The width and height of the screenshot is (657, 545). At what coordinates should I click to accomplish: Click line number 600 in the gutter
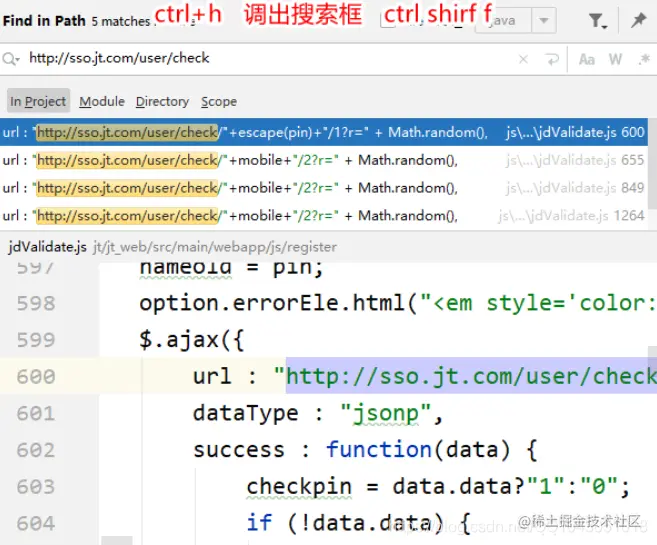coord(36,376)
